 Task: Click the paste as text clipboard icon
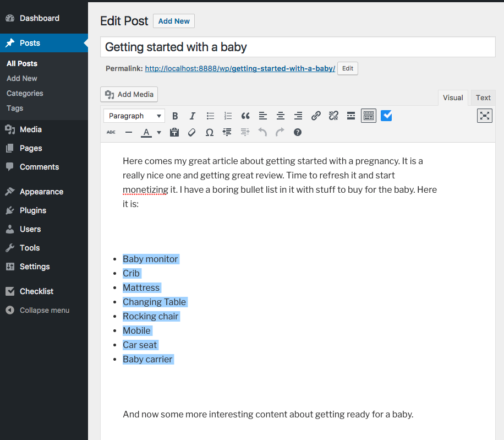click(x=174, y=132)
